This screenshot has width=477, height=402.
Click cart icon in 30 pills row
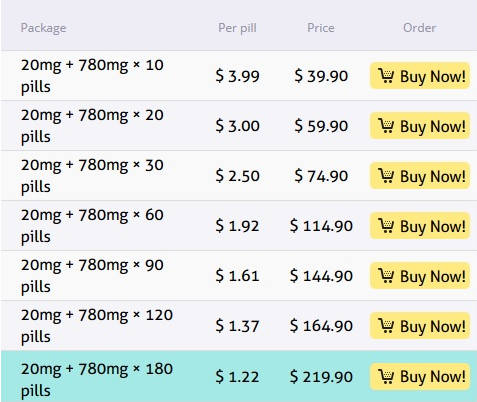(386, 176)
